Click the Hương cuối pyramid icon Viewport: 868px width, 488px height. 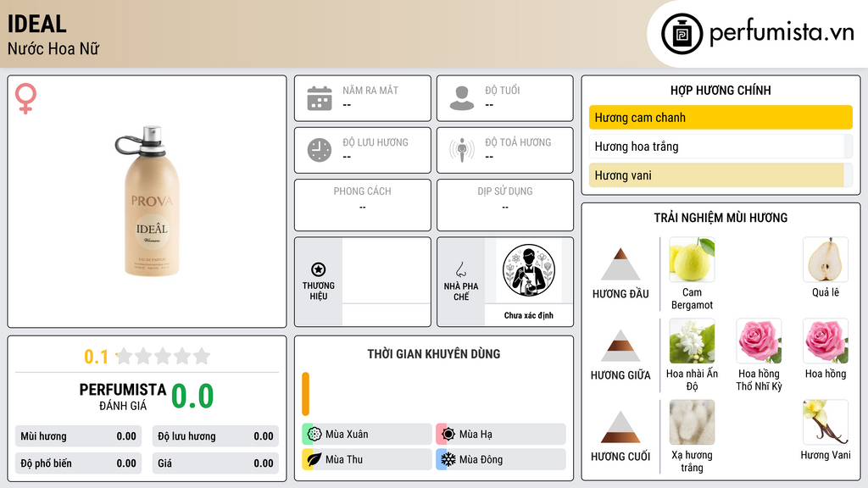point(620,427)
